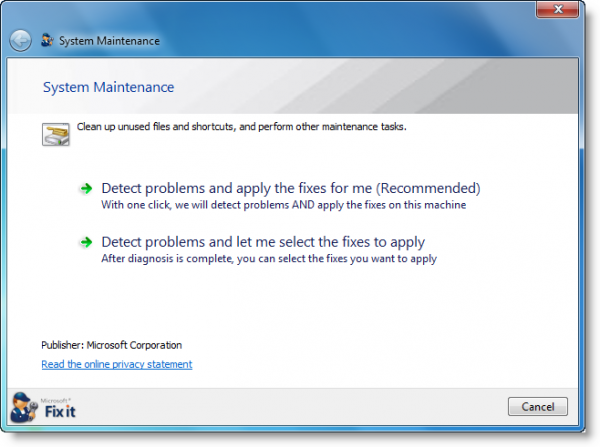Click the disk cleanup drive icon
Viewport: 600px width, 447px height.
(56, 134)
